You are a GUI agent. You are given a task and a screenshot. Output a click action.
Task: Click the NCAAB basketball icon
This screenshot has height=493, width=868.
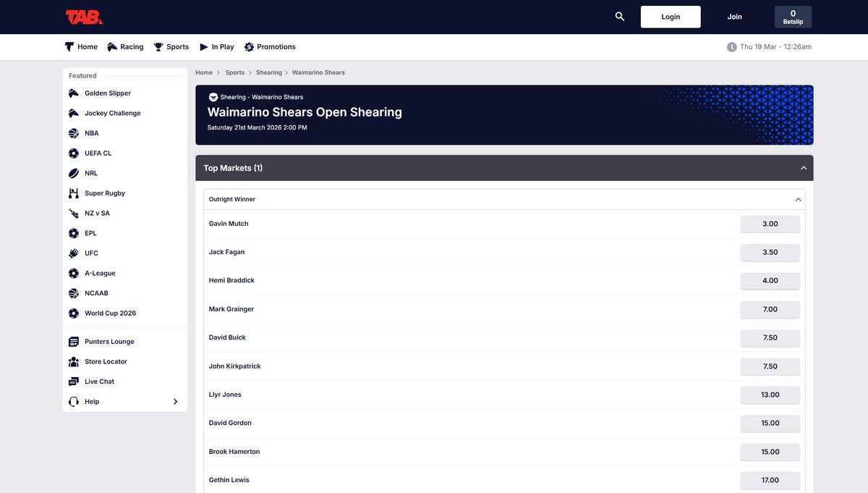pyautogui.click(x=74, y=293)
